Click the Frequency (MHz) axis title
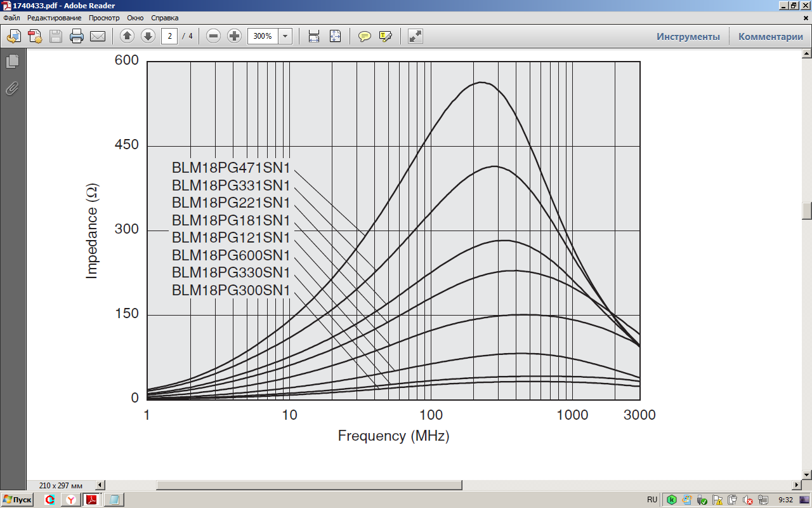The image size is (812, 508). (393, 436)
